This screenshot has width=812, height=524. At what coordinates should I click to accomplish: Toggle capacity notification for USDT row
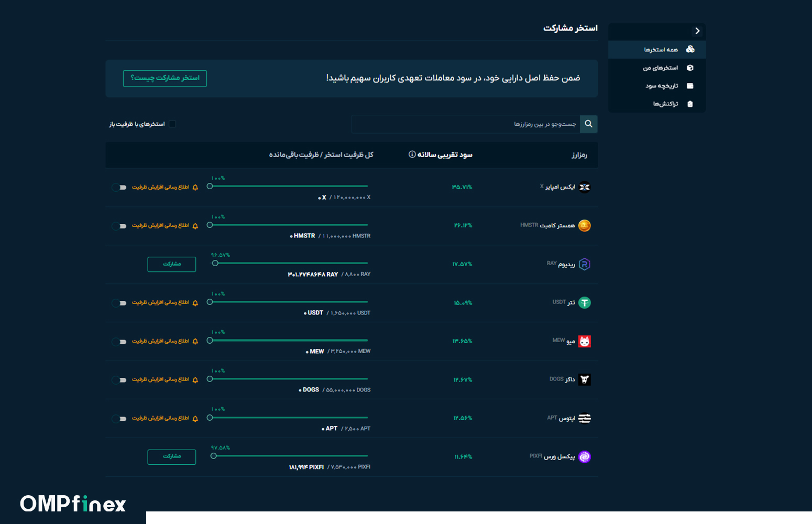(119, 303)
